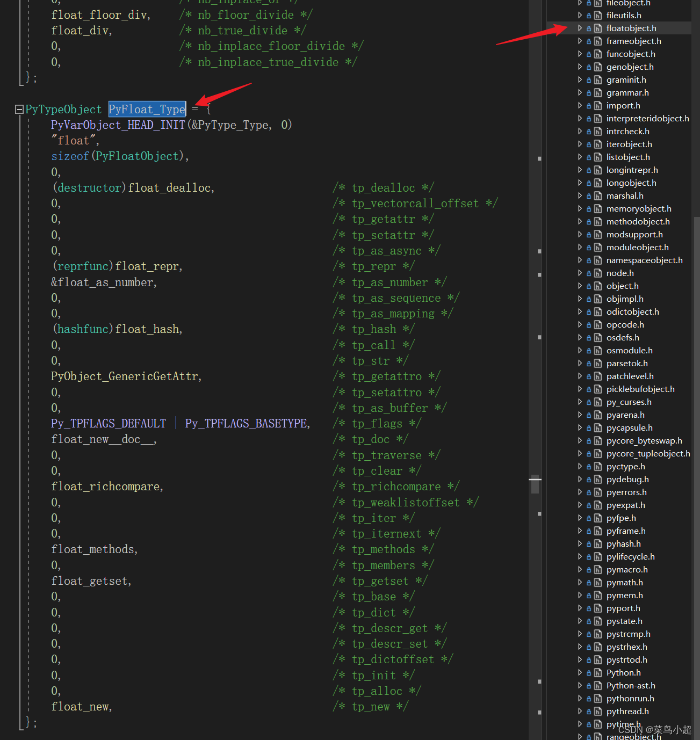700x740 pixels.
Task: Expand the listobject.h tree node
Action: click(580, 157)
